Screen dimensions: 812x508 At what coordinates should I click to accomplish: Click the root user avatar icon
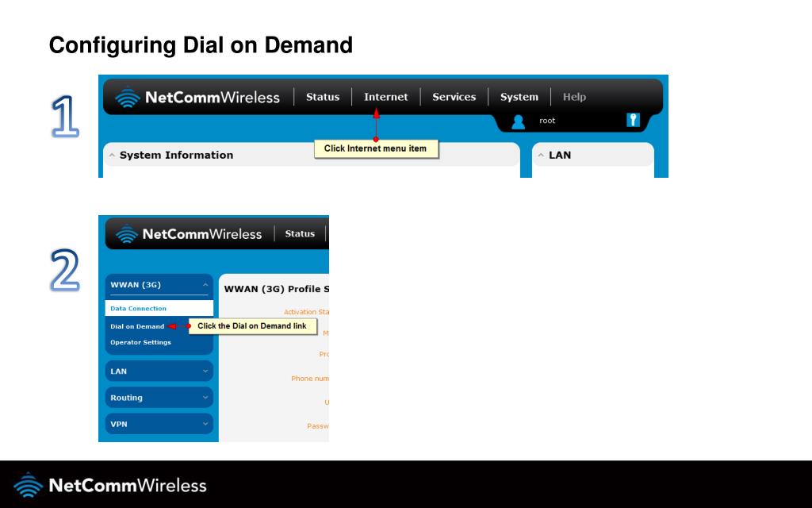[519, 121]
